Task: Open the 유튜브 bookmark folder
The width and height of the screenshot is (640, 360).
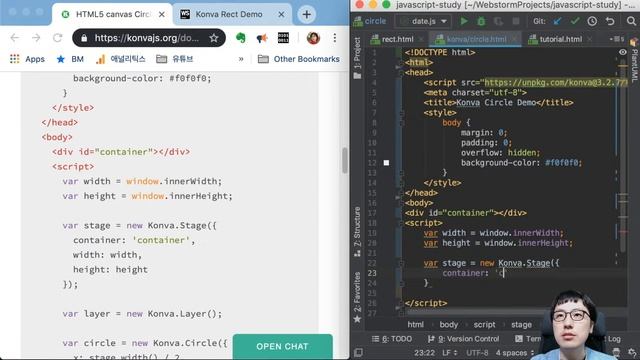Action: point(175,59)
